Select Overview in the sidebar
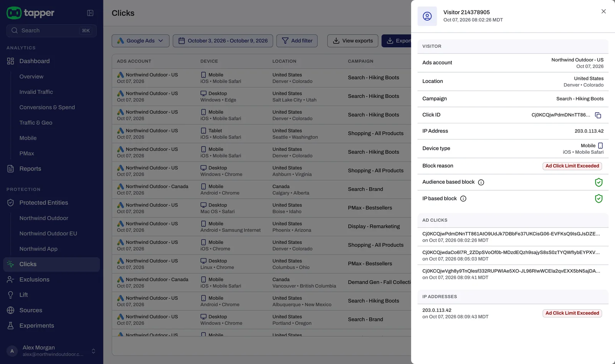This screenshot has height=364, width=615. tap(32, 76)
